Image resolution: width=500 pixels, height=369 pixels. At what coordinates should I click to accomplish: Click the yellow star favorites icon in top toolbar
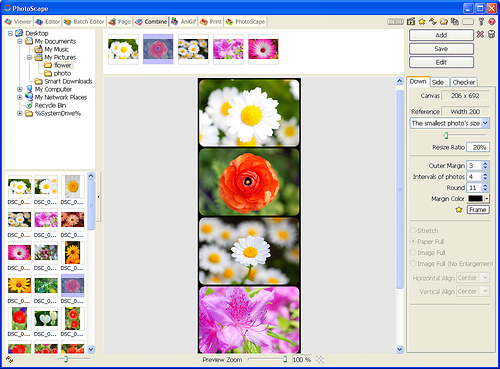click(x=422, y=22)
